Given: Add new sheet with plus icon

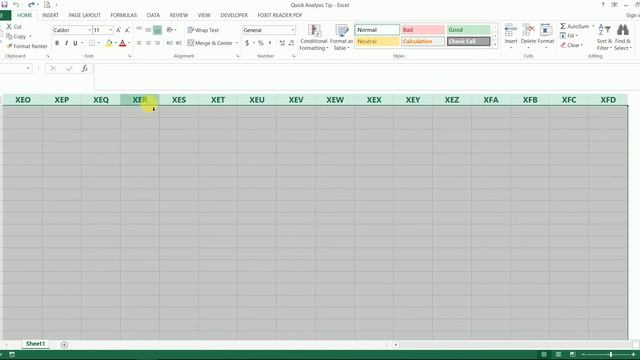Looking at the screenshot, I should click(x=64, y=344).
